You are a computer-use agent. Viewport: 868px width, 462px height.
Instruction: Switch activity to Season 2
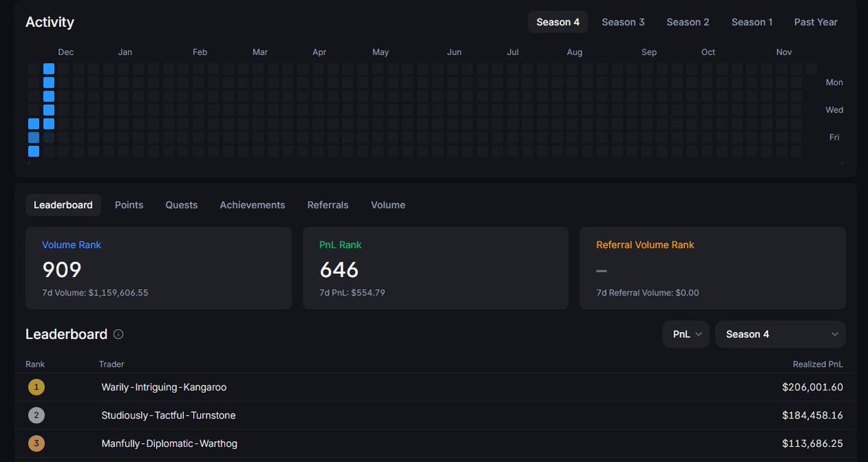coord(688,22)
